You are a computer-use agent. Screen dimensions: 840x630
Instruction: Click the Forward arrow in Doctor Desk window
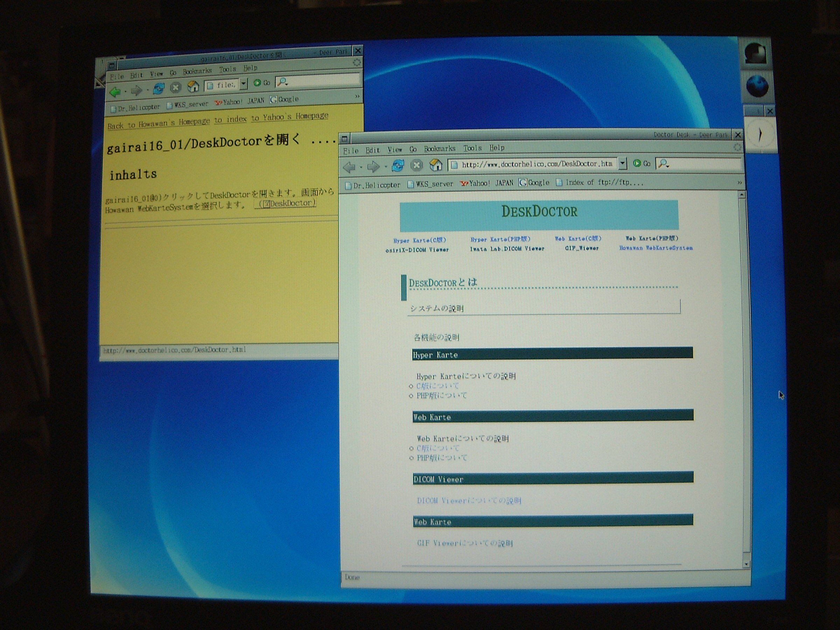point(373,166)
